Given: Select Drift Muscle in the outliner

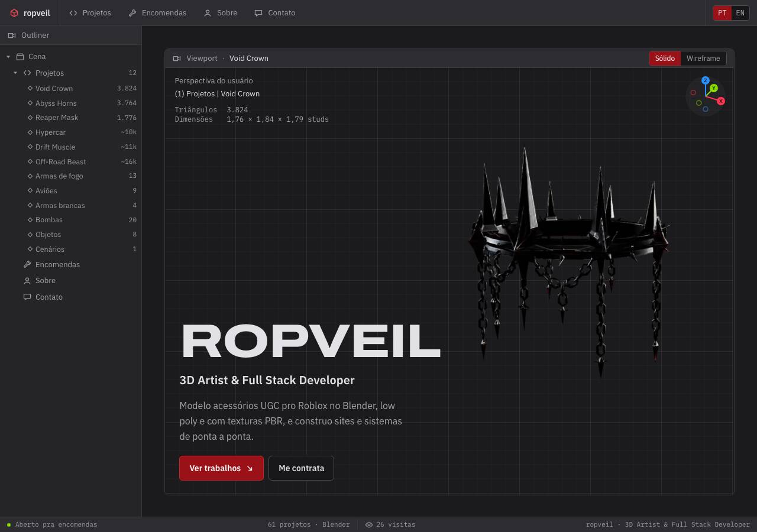Looking at the screenshot, I should 71,147.
